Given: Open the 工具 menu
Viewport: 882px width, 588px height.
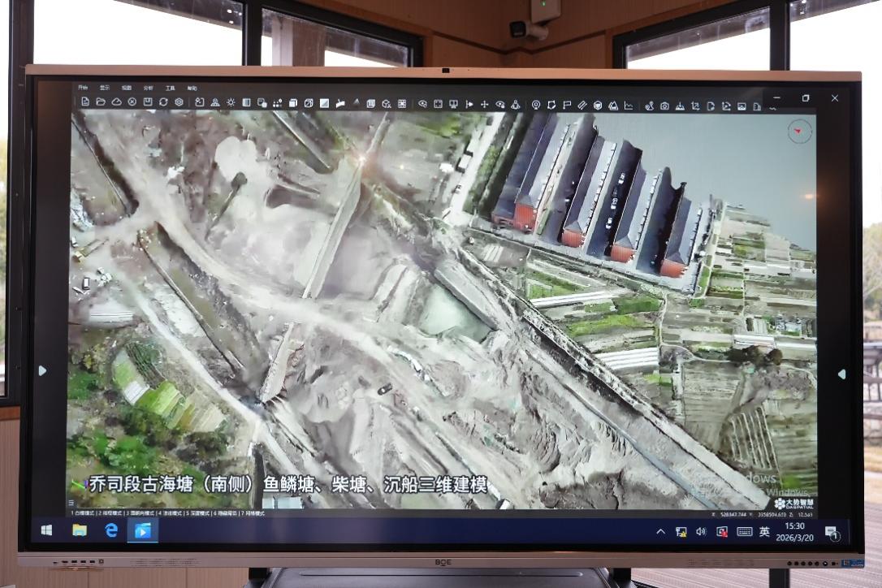Looking at the screenshot, I should coord(170,88).
